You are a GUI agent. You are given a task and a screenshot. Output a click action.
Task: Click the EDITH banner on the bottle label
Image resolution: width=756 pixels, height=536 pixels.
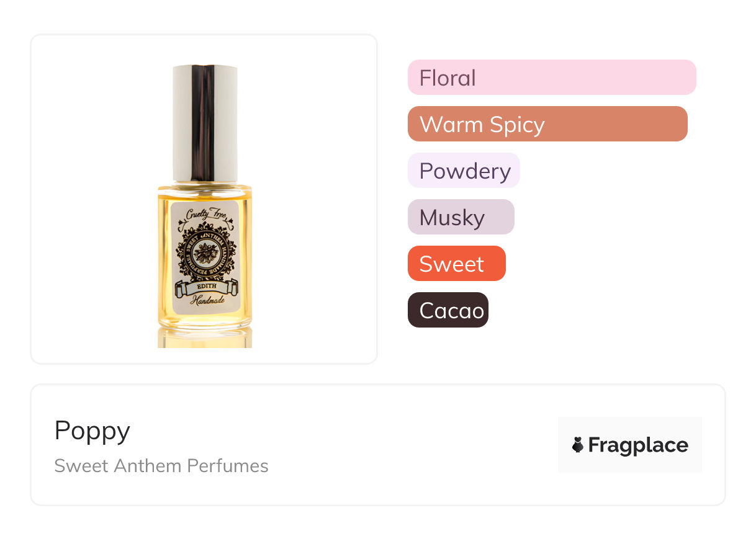205,287
